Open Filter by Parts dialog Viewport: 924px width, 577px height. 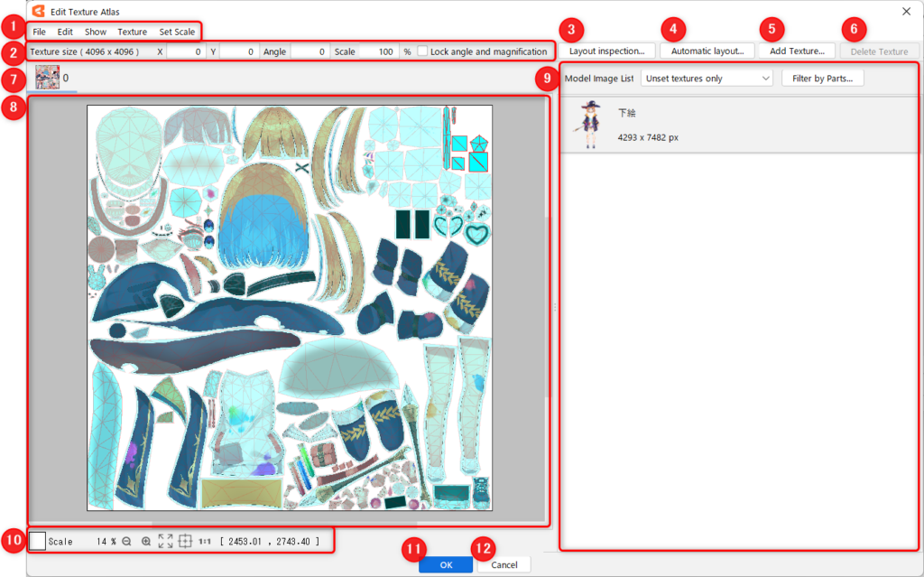(x=822, y=79)
